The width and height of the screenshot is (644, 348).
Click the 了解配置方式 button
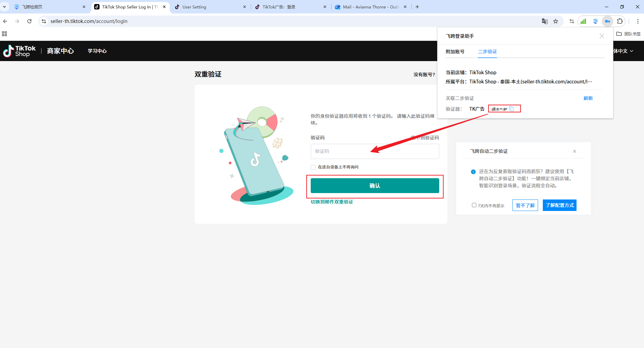(560, 205)
